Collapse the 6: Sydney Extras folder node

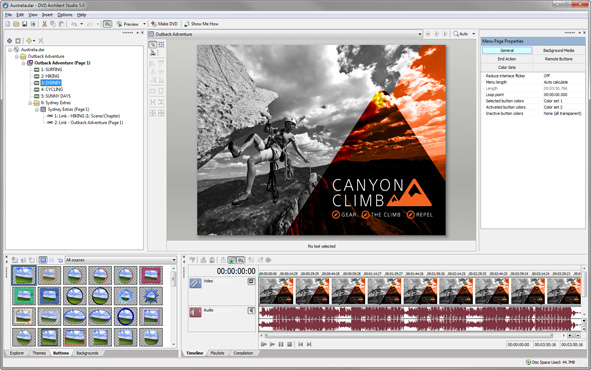(30, 102)
